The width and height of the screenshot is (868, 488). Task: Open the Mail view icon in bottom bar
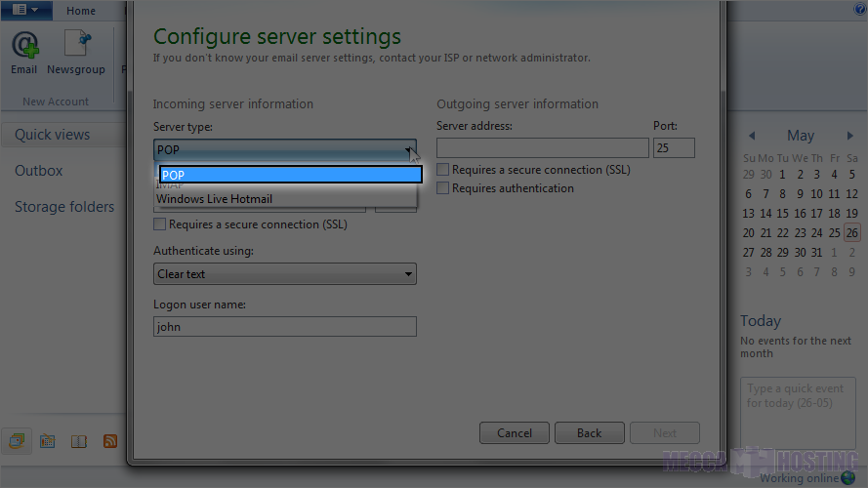click(17, 441)
